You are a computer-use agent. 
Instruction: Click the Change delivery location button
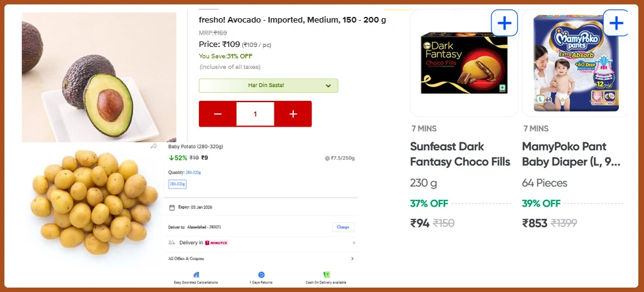(x=343, y=227)
